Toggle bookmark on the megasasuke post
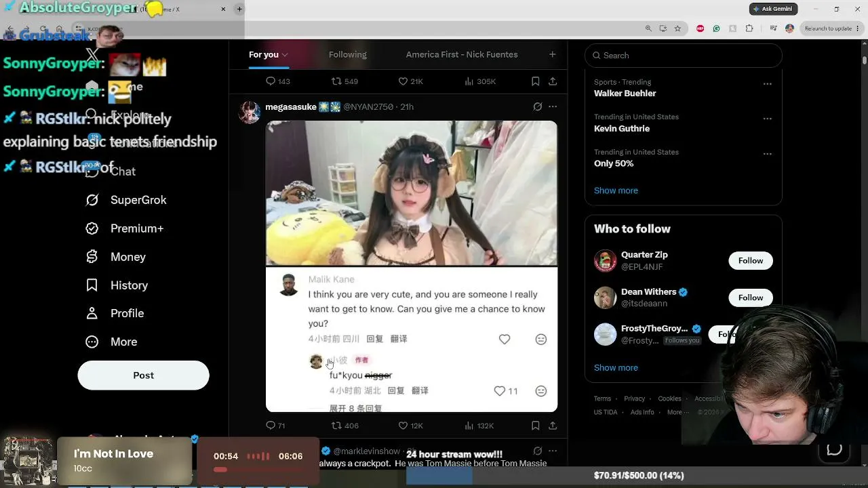Viewport: 868px width, 488px height. (x=535, y=426)
